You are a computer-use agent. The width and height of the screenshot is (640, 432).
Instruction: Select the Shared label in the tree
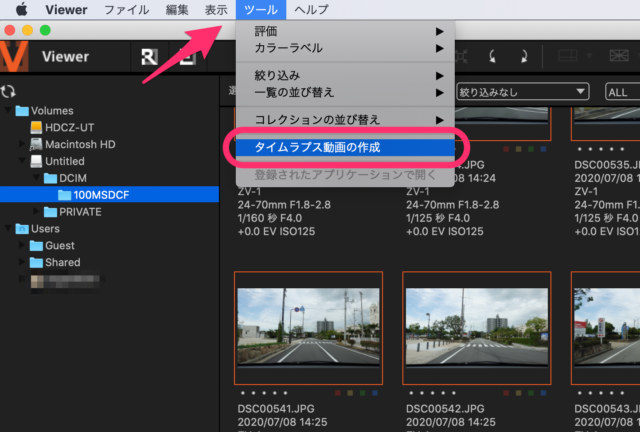pos(63,262)
